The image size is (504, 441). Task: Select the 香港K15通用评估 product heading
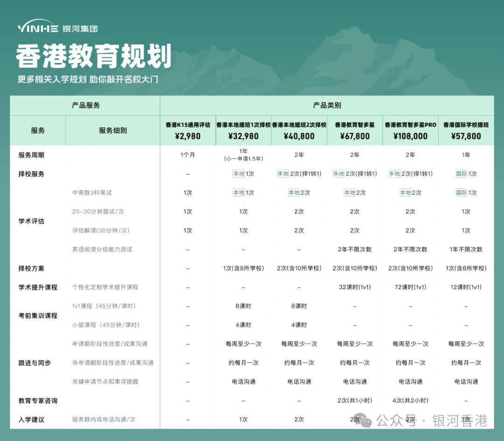pos(188,125)
